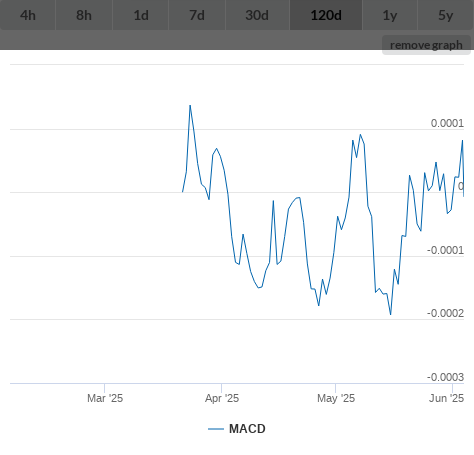
Task: Click the May '25 axis label
Action: pyautogui.click(x=336, y=398)
